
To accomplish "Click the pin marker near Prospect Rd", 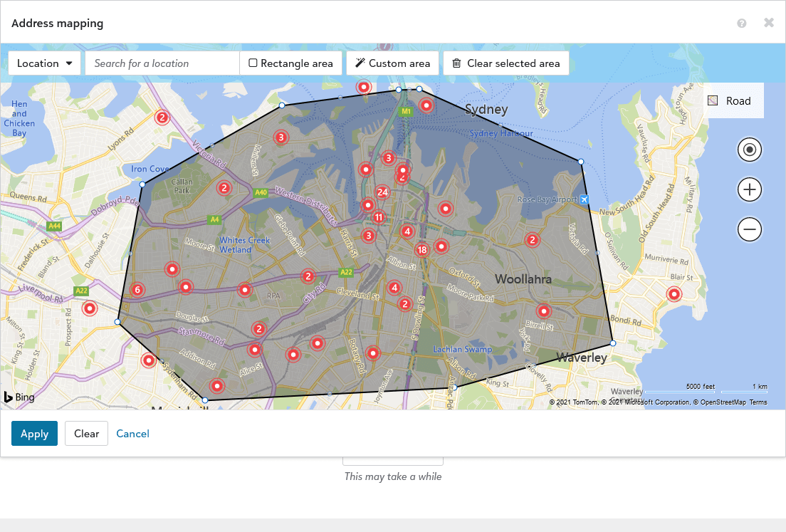I will pos(90,308).
